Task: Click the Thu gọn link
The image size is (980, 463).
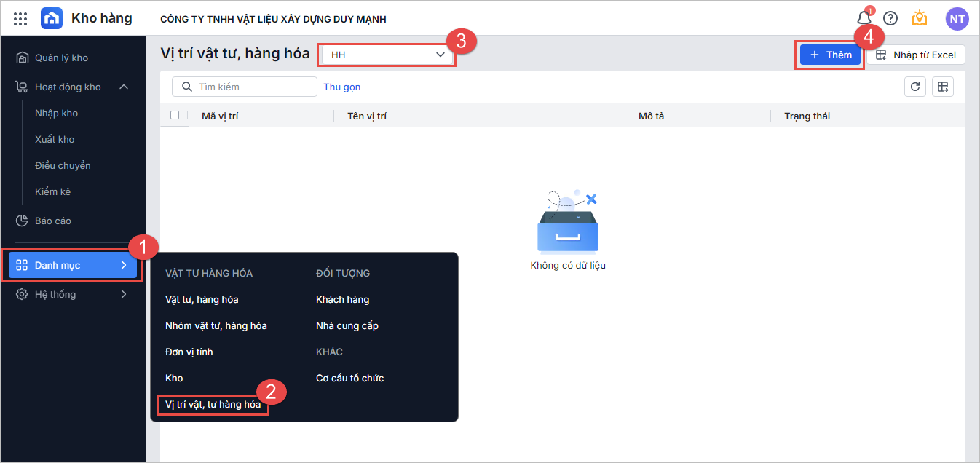Action: pos(342,87)
